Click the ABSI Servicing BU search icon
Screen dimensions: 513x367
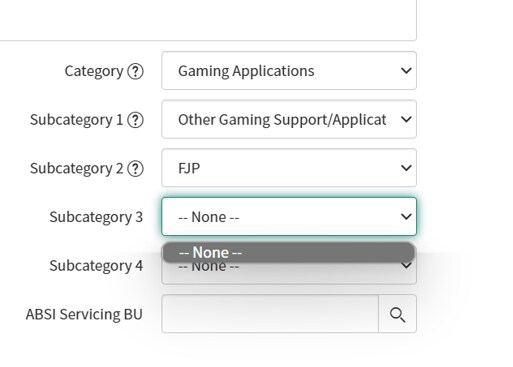[397, 314]
